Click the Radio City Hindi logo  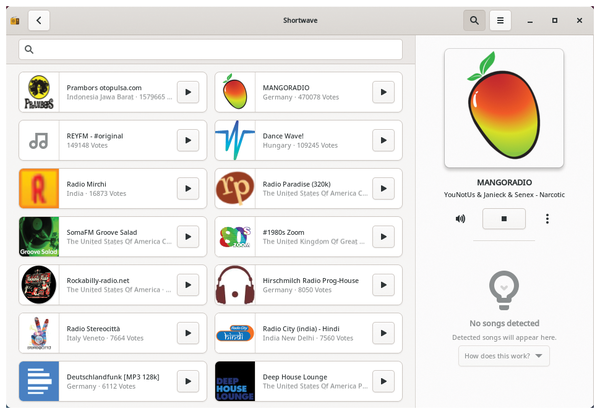tap(235, 333)
